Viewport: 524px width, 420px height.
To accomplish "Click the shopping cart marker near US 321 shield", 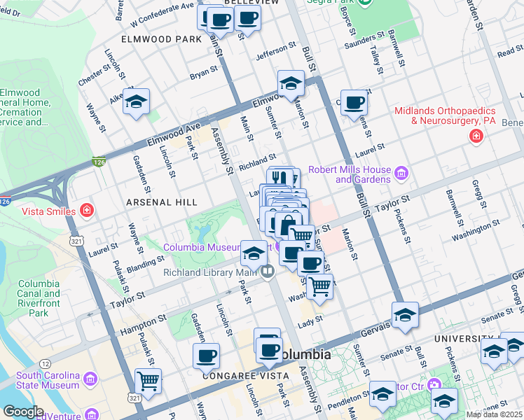I will (x=148, y=384).
